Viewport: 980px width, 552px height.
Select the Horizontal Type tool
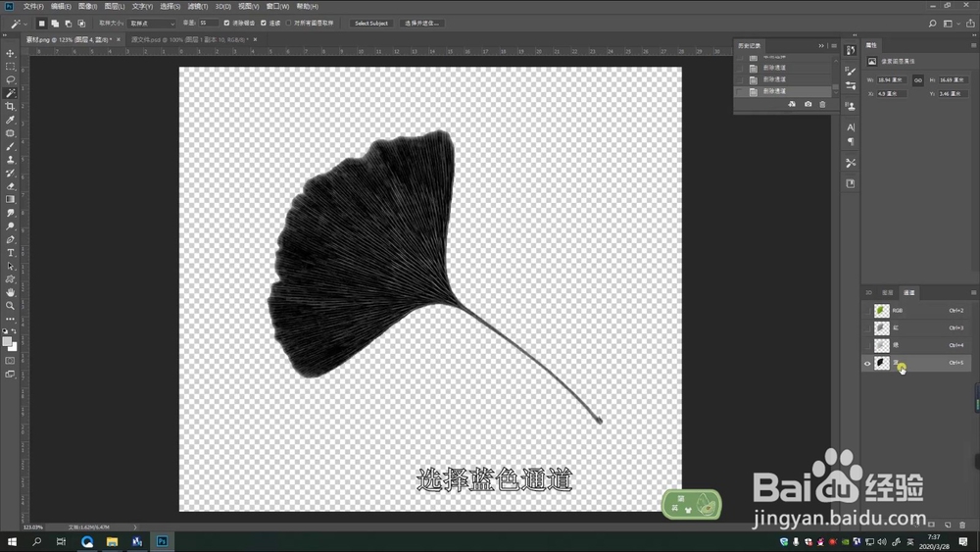[x=10, y=253]
